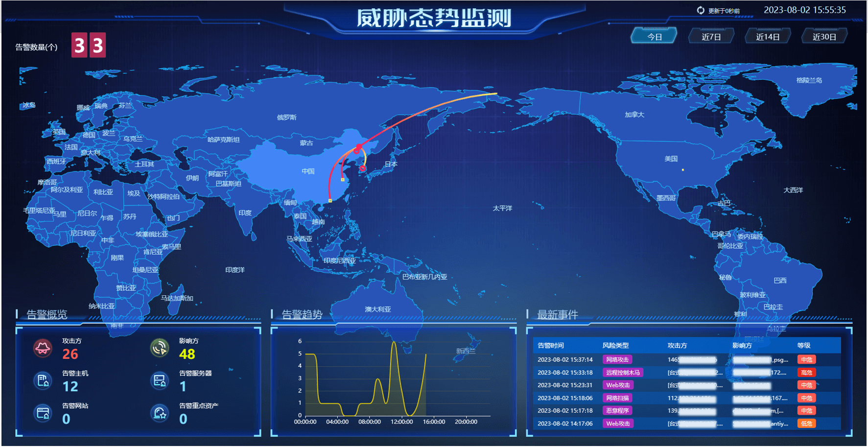Click the 哈萨克斯坦 label on the map

224,140
